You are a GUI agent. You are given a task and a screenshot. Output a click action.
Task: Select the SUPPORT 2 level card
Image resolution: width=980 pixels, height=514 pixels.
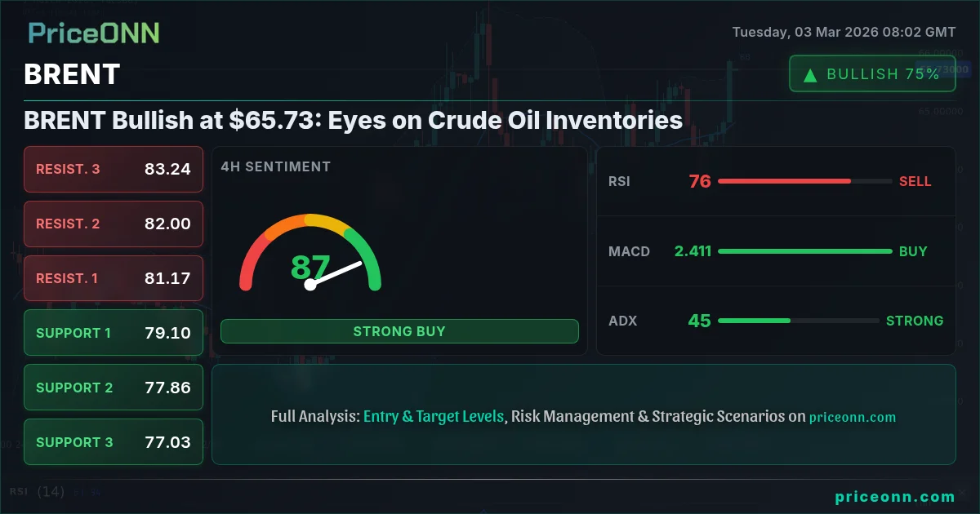pos(114,388)
